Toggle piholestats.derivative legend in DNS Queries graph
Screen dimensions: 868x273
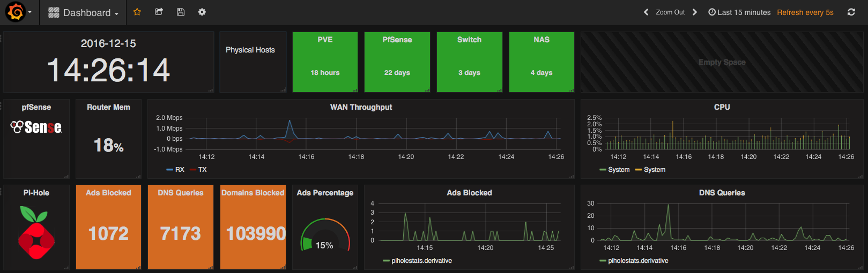(634, 261)
